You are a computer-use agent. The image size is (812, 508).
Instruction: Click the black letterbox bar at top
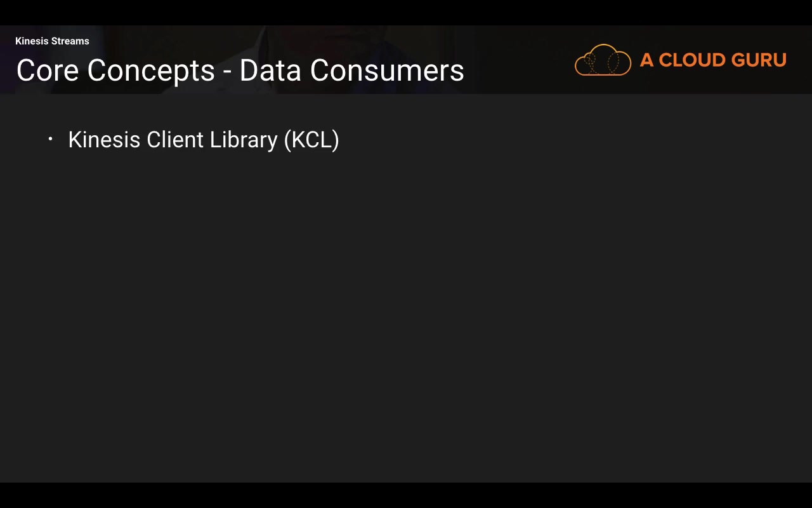point(406,12)
